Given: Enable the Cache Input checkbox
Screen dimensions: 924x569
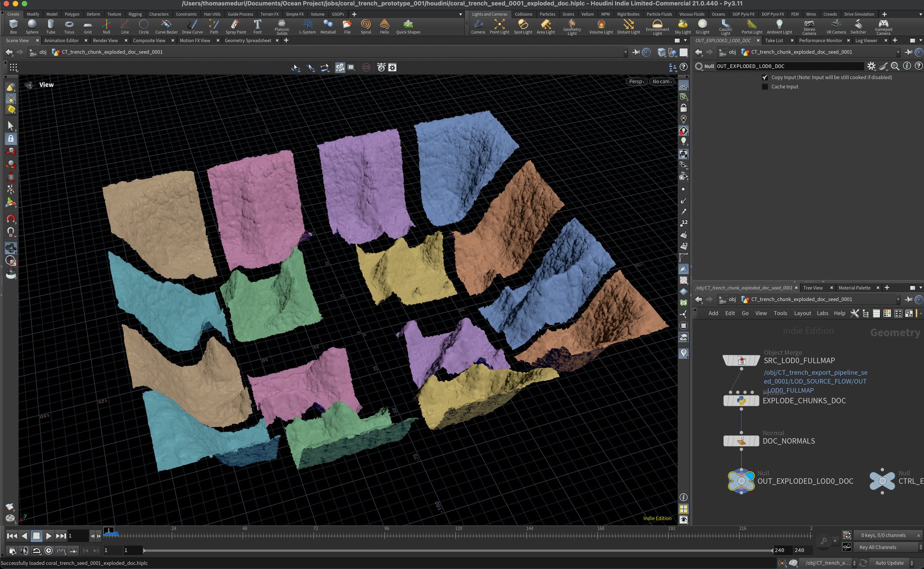Looking at the screenshot, I should pyautogui.click(x=765, y=87).
